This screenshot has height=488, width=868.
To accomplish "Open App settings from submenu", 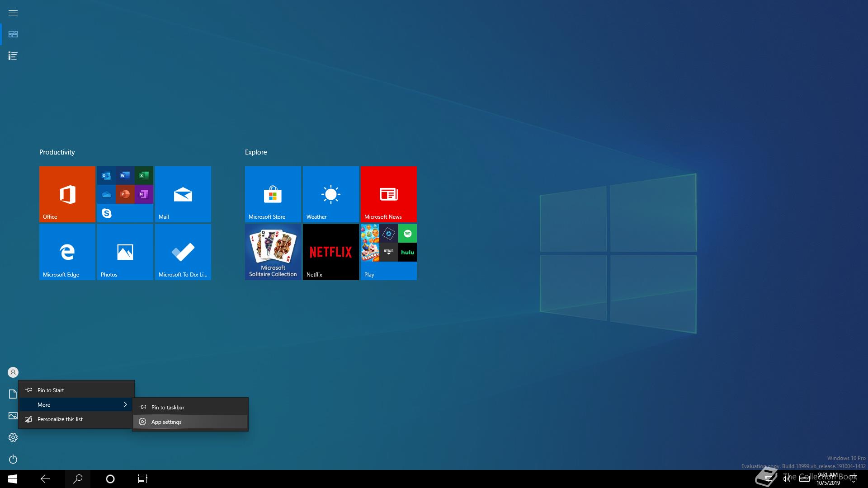I will [x=190, y=422].
